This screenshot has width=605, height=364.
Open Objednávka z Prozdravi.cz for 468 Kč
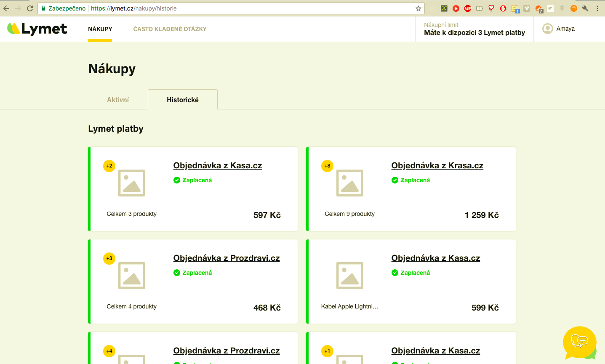[x=227, y=258]
